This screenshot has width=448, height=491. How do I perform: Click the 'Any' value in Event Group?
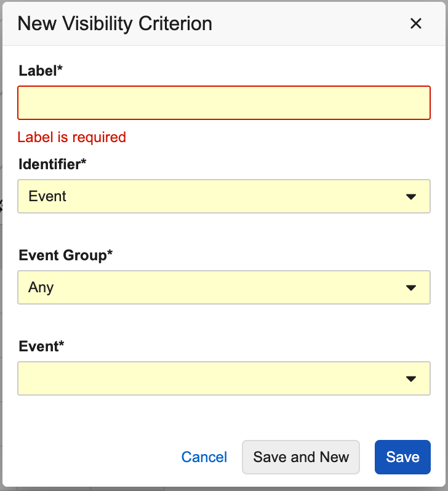41,287
